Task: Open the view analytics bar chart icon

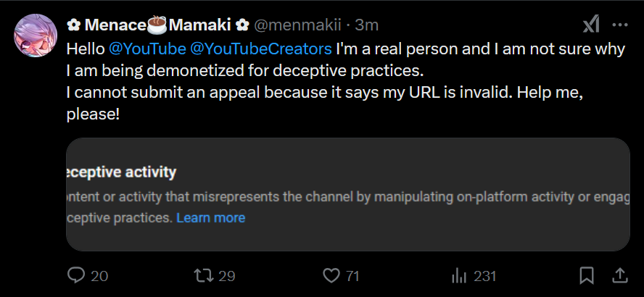Action: [x=458, y=276]
